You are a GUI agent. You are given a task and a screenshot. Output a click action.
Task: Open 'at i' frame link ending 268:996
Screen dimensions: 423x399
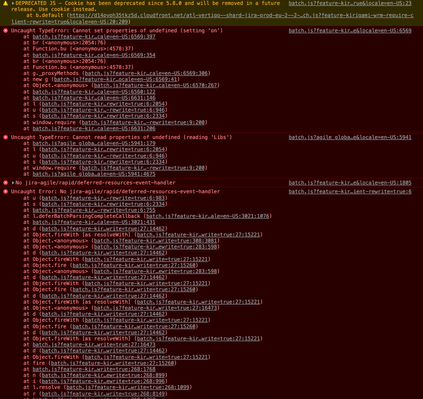point(103,381)
